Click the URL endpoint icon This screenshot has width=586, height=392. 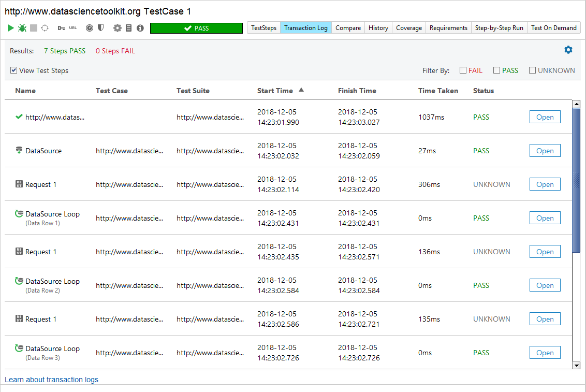(73, 28)
